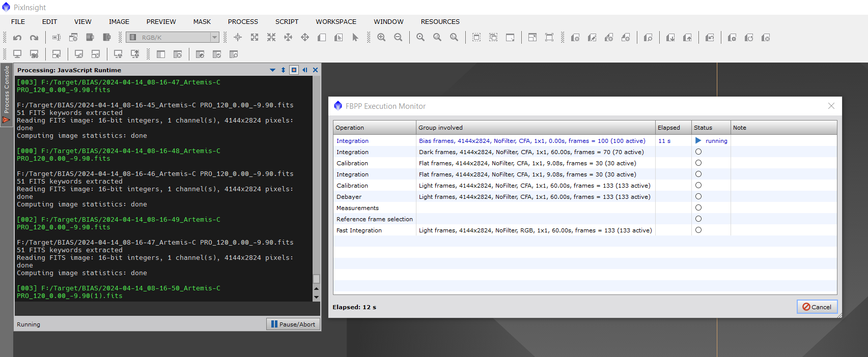This screenshot has height=357, width=868.
Task: Click the Cancel button in FBPP Execution Monitor
Action: pyautogui.click(x=817, y=307)
